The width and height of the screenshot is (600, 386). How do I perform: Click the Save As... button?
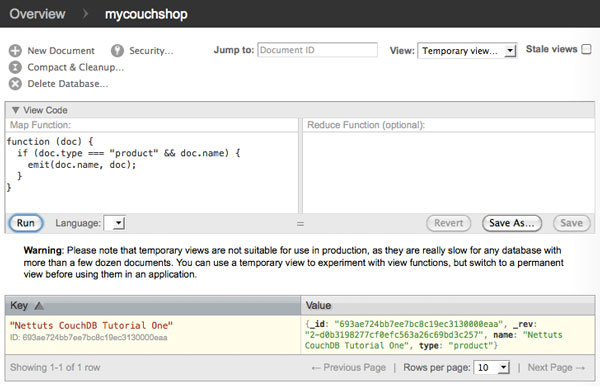[512, 223]
